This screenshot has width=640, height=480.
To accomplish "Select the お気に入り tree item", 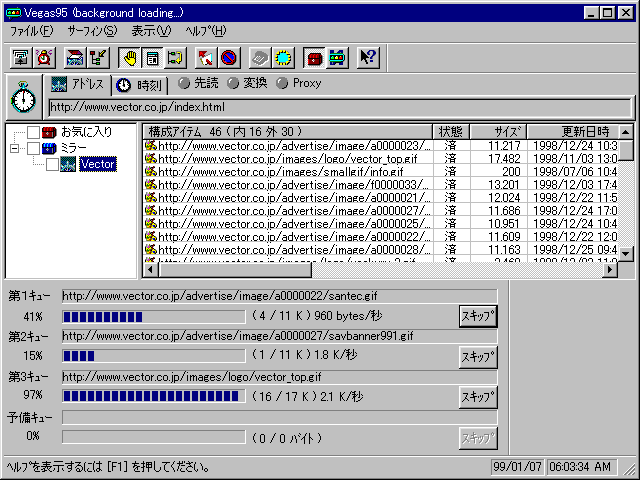I will 86,132.
